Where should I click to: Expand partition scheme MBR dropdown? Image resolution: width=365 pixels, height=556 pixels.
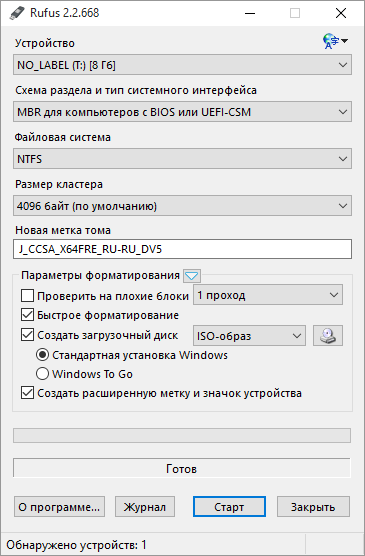(x=182, y=112)
